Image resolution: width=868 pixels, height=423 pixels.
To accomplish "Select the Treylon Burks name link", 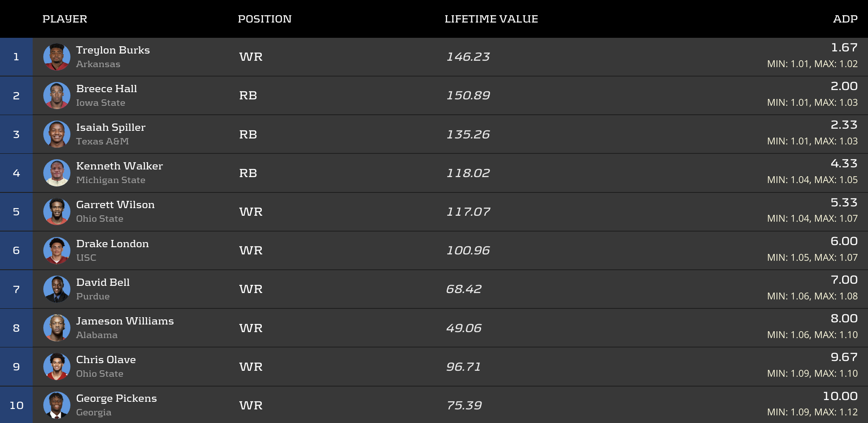I will click(x=113, y=50).
